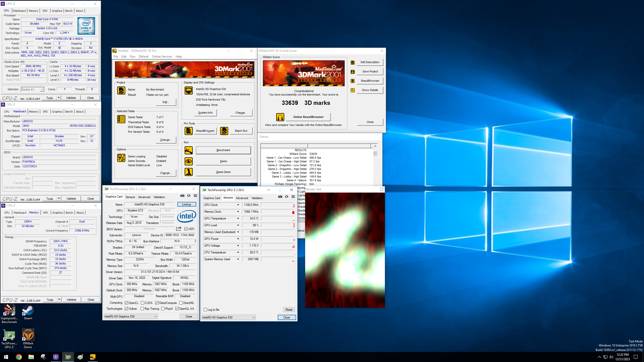This screenshot has width=644, height=362.
Task: Click the Online ResultBrowser icon in score window
Action: pyautogui.click(x=280, y=117)
